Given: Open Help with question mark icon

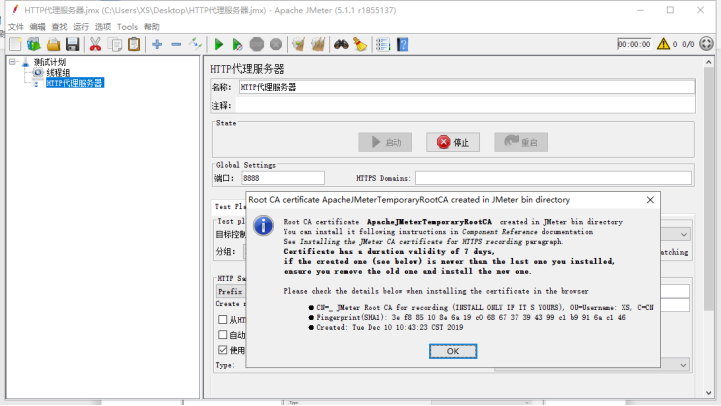Looking at the screenshot, I should [x=402, y=44].
